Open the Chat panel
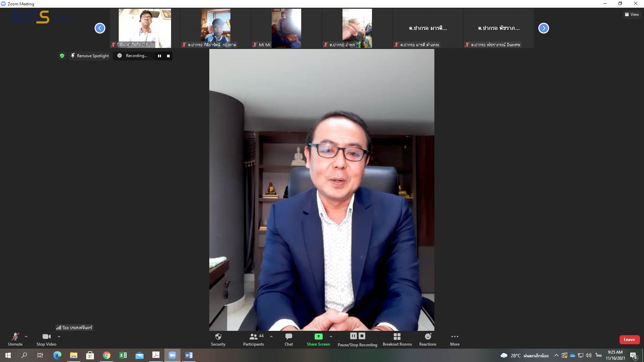The image size is (644, 362). [289, 339]
